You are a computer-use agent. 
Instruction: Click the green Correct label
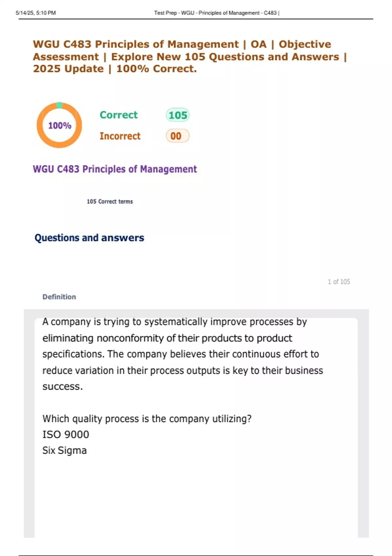[x=119, y=115]
